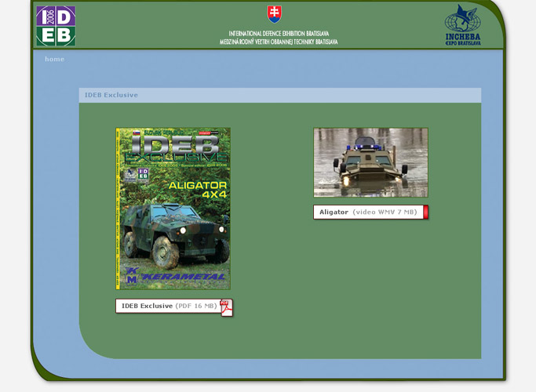Click the IDEB 2006 logo

pos(56,26)
